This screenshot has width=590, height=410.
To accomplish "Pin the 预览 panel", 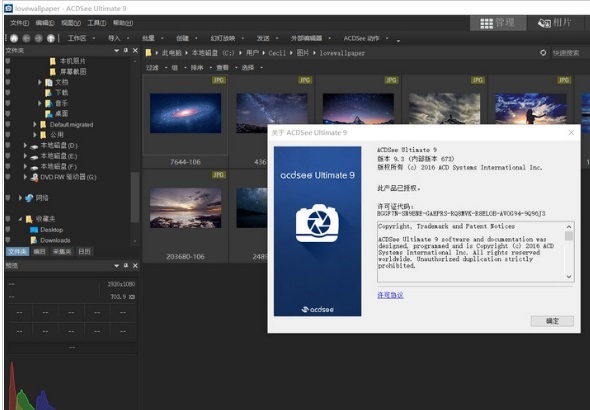I will coord(126,266).
